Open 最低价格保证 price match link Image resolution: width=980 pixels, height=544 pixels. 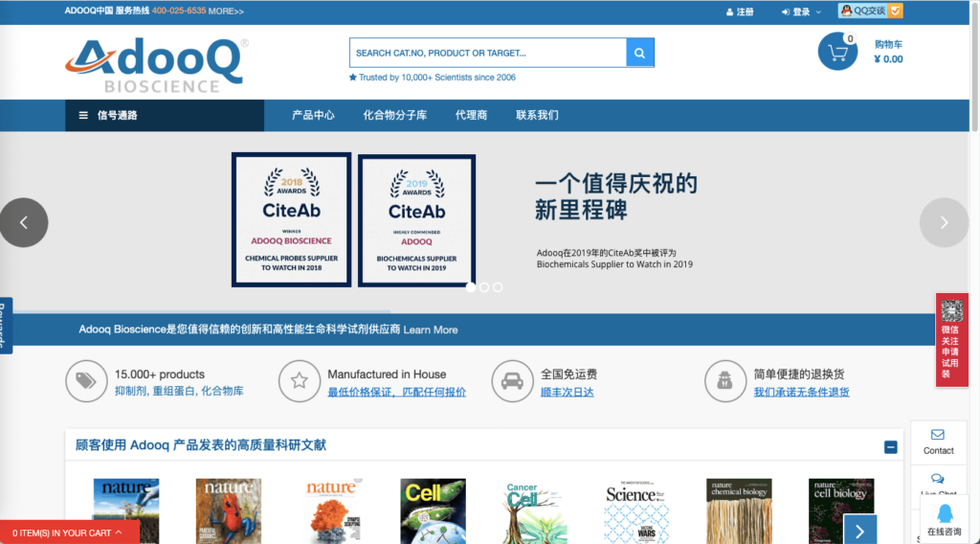(x=397, y=392)
